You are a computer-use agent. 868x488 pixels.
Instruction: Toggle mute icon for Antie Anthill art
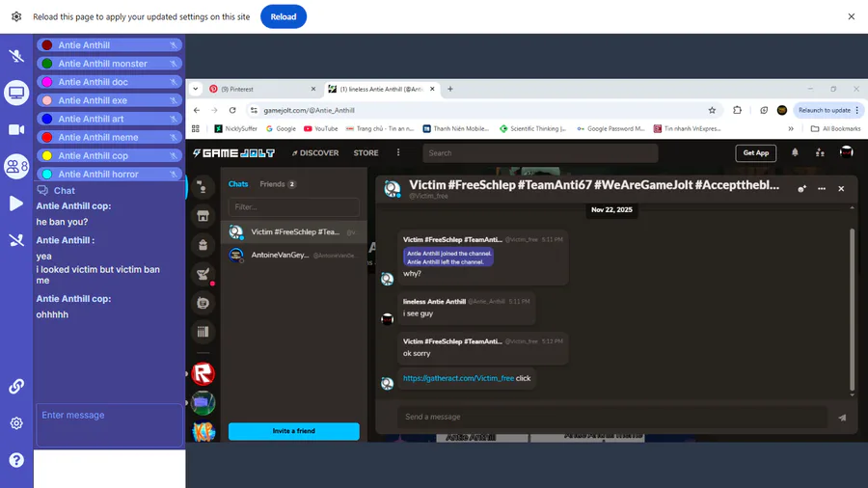pos(174,119)
